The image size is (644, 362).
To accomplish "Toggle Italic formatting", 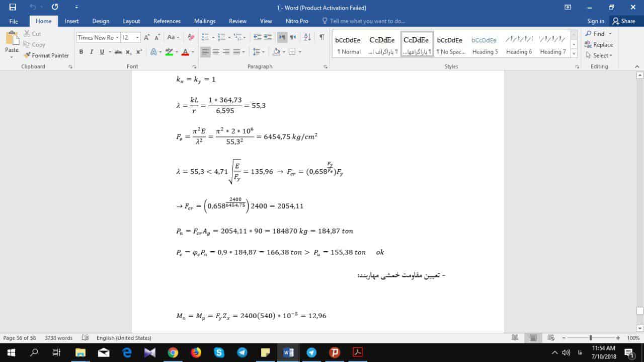I will point(92,52).
